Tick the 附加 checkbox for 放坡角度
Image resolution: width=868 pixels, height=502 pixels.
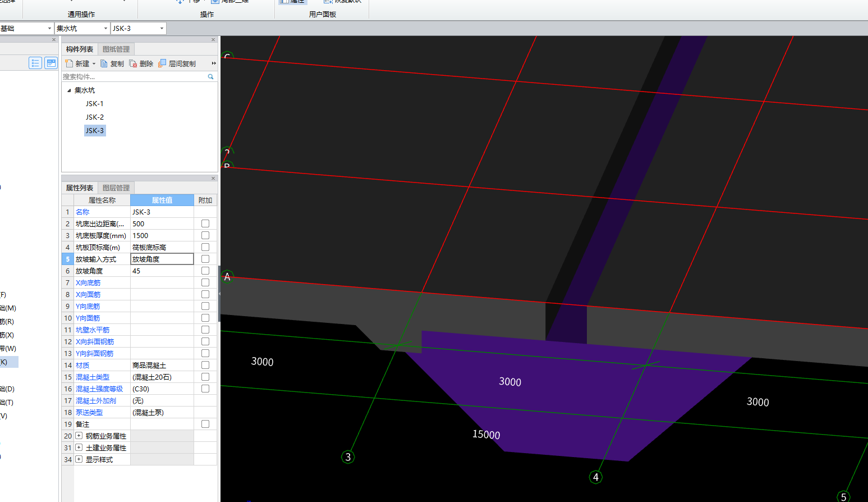(x=205, y=271)
